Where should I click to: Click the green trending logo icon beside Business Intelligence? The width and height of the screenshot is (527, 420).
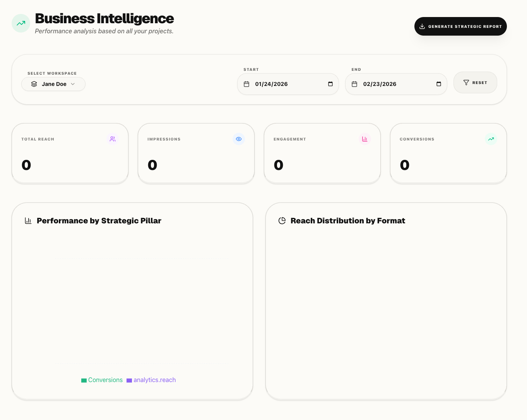21,23
